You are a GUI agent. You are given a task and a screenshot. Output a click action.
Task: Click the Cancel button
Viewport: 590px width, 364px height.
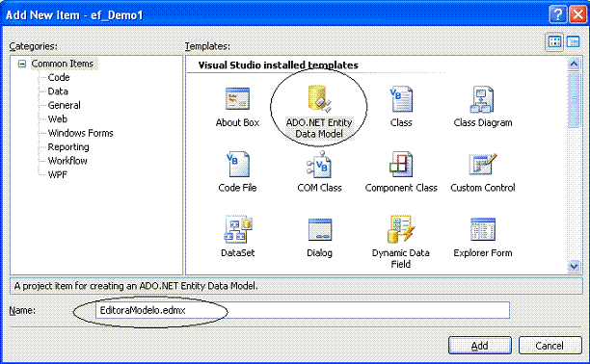coord(550,345)
